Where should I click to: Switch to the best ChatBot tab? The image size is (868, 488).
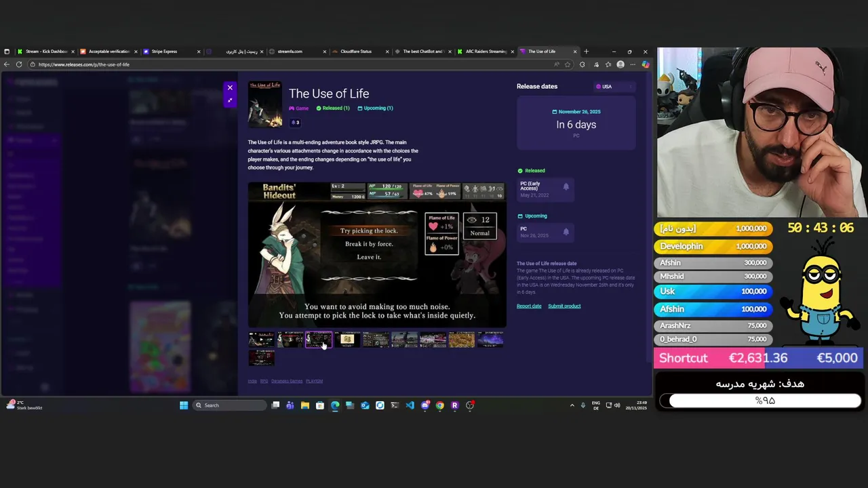[423, 52]
